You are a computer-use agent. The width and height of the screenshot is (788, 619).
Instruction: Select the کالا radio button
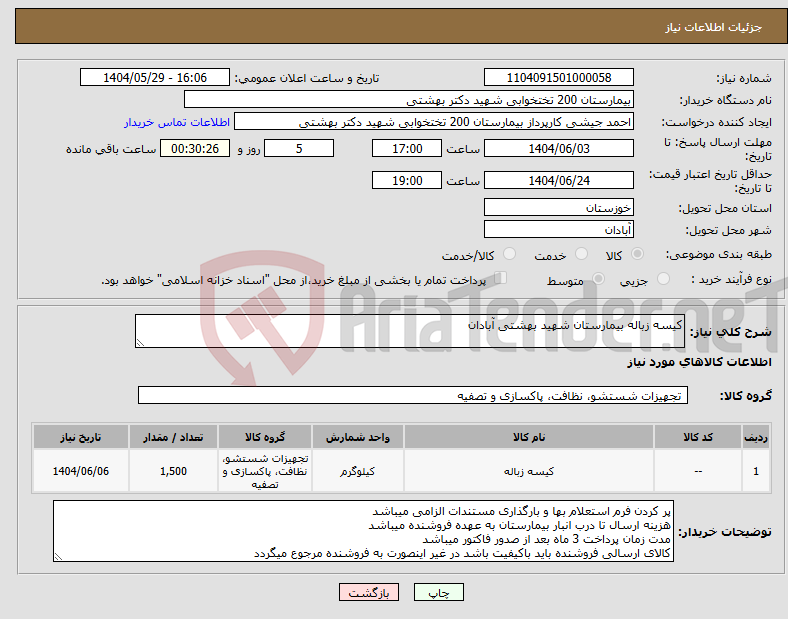click(x=637, y=254)
